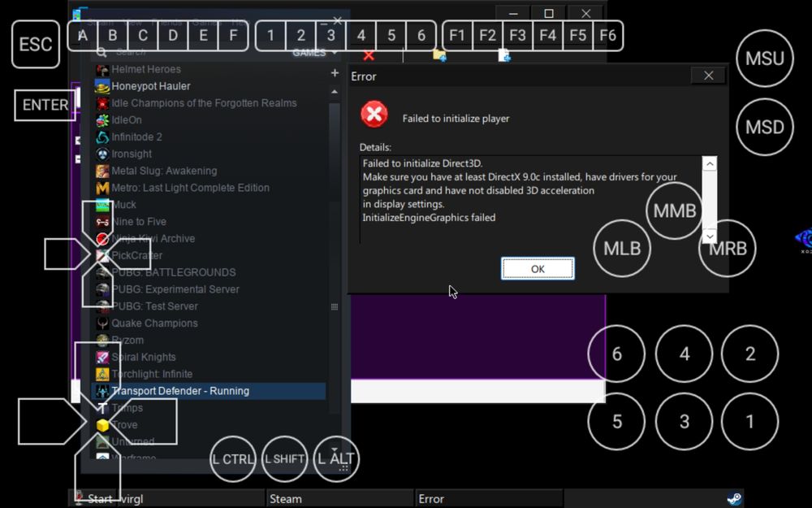Click the folder-with-plus toolbar icon
Image resolution: width=812 pixels, height=508 pixels.
click(439, 55)
